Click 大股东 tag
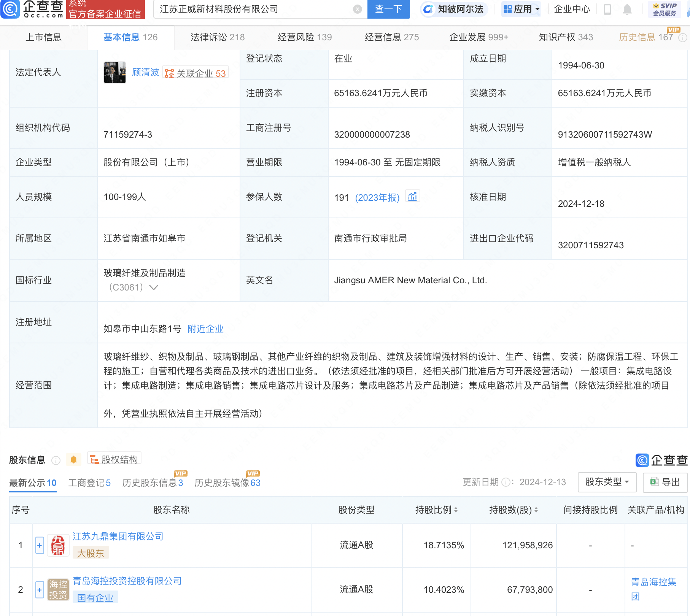This screenshot has width=690, height=616. 91,553
